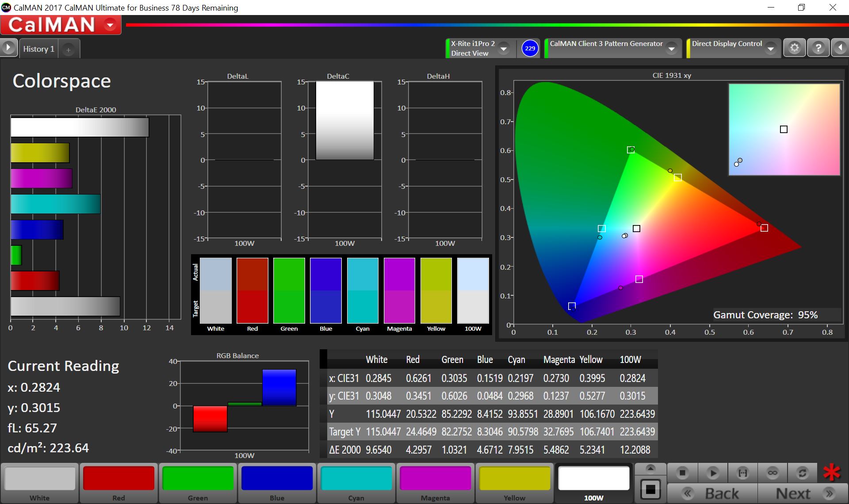The image size is (849, 504).
Task: Expand the X-Rite i1Pro 2 meter dropdown
Action: (503, 49)
